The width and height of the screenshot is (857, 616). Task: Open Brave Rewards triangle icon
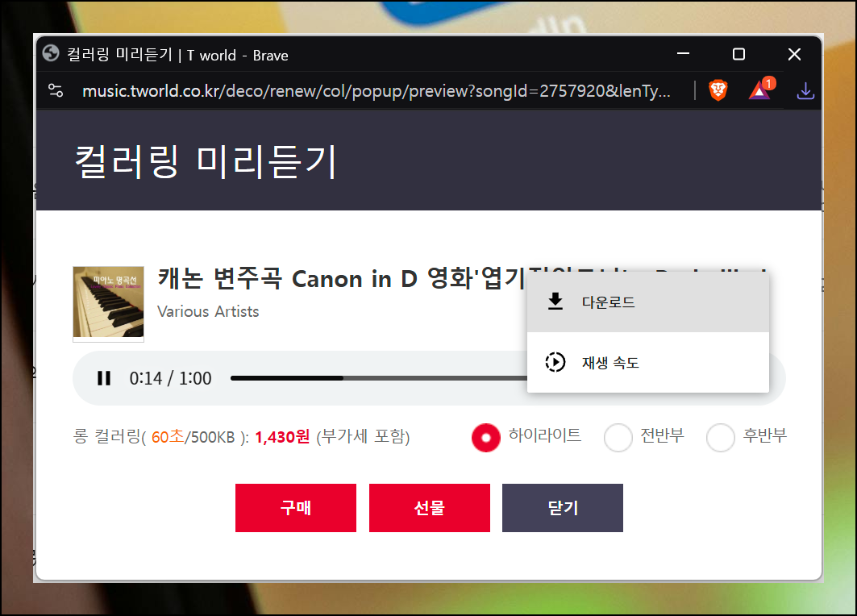(x=760, y=89)
